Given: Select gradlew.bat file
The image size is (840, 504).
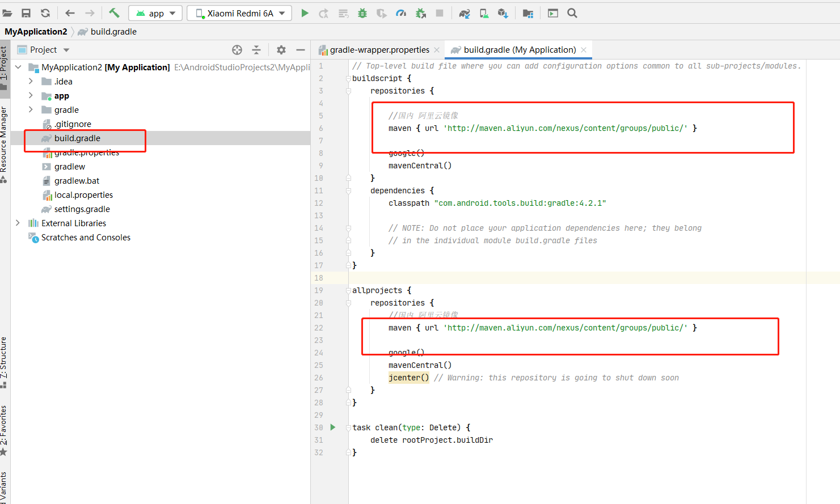Looking at the screenshot, I should tap(77, 181).
